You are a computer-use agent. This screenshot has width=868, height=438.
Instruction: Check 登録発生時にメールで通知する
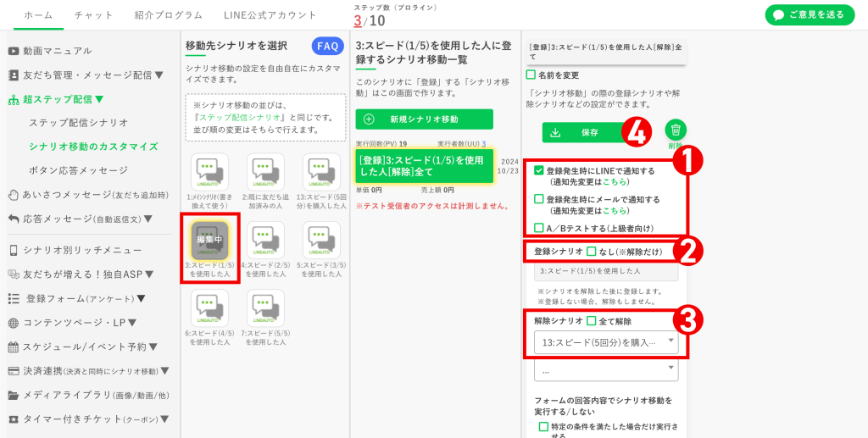[538, 199]
